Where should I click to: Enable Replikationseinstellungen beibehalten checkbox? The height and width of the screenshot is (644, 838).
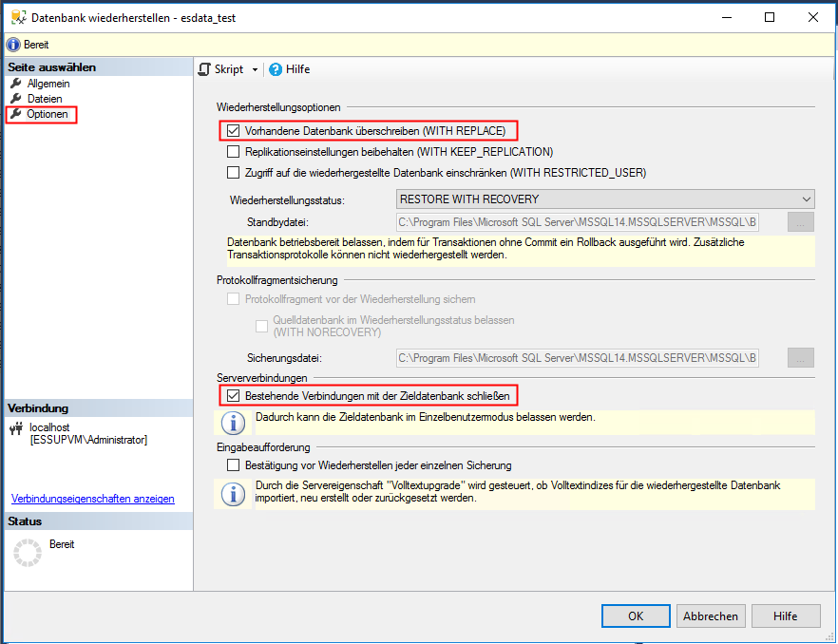234,151
